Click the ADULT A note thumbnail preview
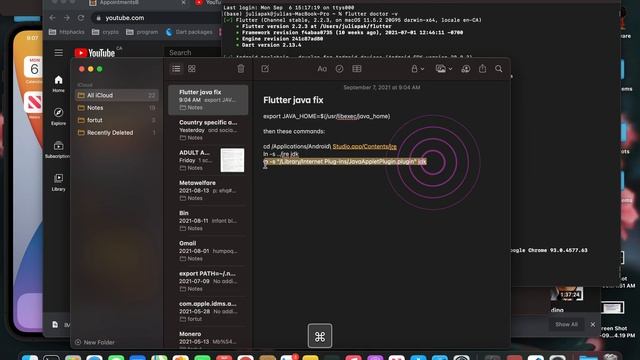This screenshot has width=640, height=360. [232, 160]
